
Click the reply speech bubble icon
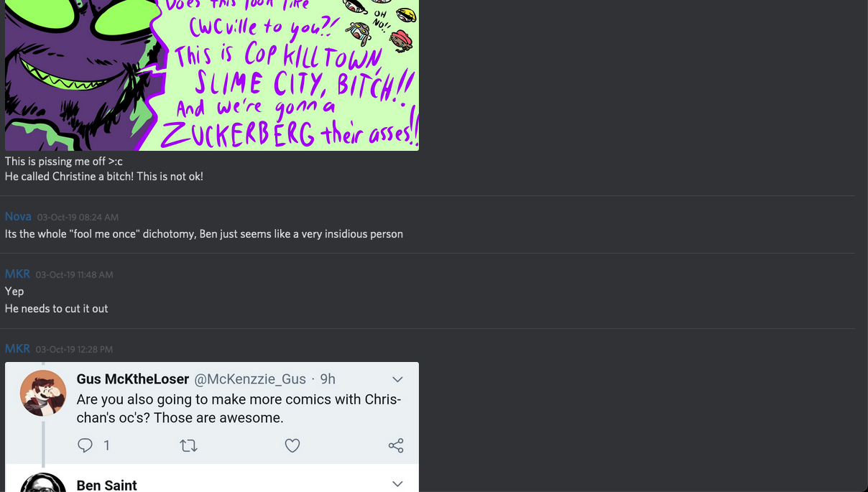[x=85, y=446]
